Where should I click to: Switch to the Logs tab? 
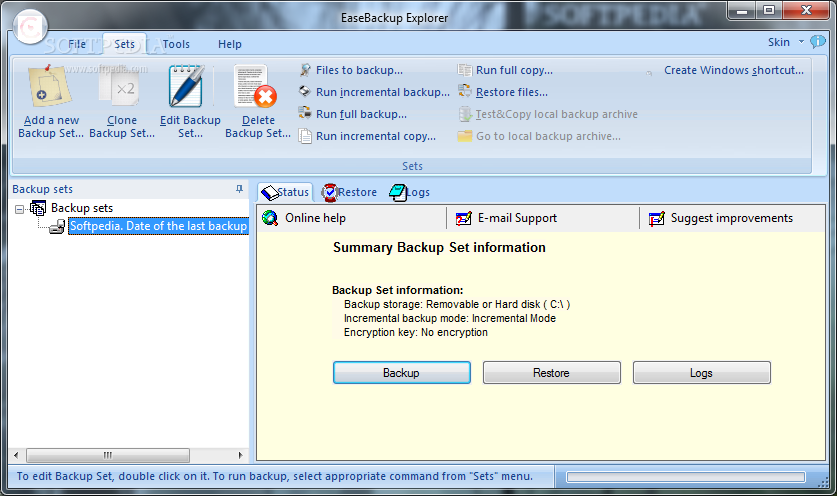[410, 192]
